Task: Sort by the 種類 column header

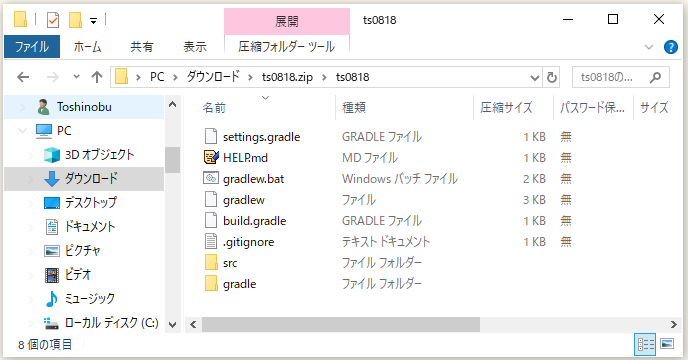Action: coord(354,108)
